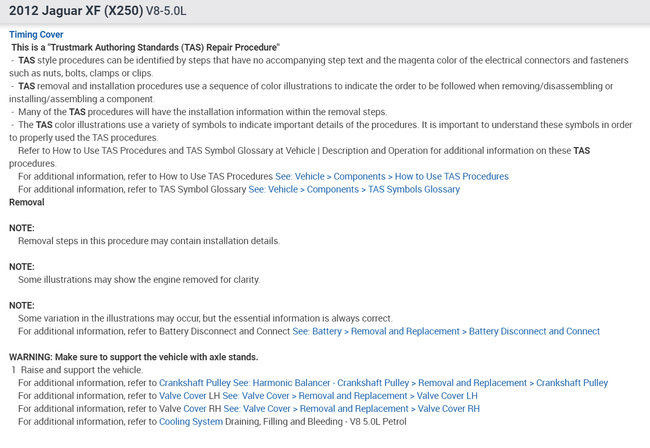Open 'See: Valve Cover > Removal and Replacement > Valve Cover LH'
Screen dimensions: 650x448
tap(351, 396)
